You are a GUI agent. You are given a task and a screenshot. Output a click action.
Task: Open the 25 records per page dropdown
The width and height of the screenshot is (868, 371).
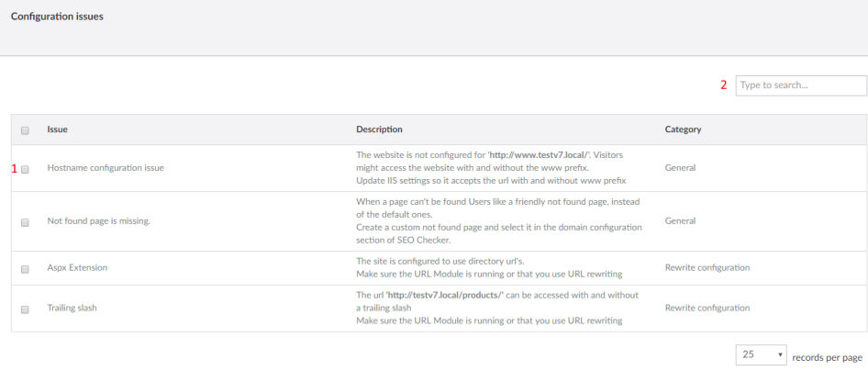(762, 355)
